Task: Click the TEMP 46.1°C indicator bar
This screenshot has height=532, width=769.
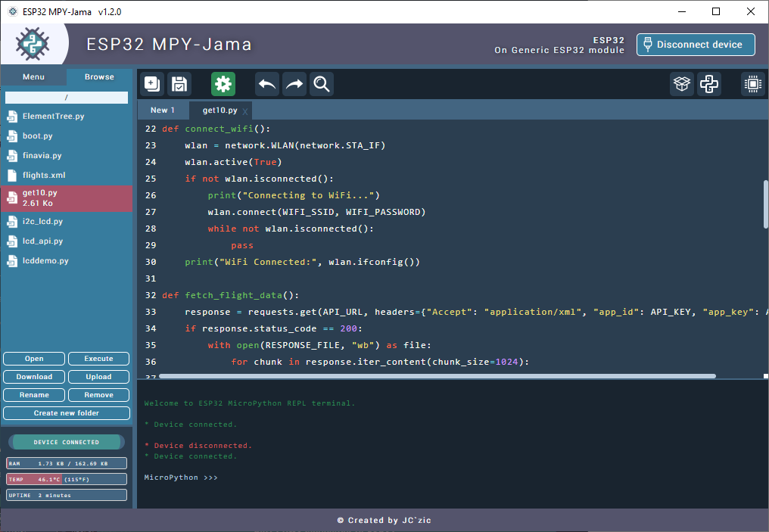Action: tap(66, 480)
